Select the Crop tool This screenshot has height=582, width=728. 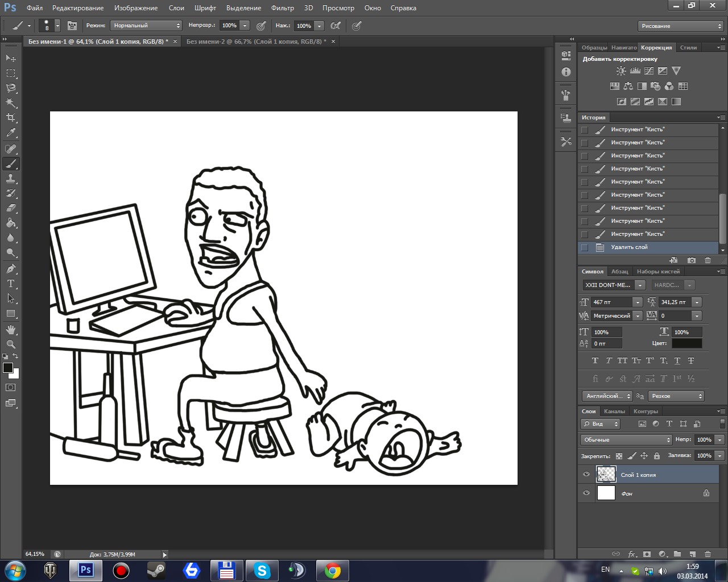click(11, 118)
